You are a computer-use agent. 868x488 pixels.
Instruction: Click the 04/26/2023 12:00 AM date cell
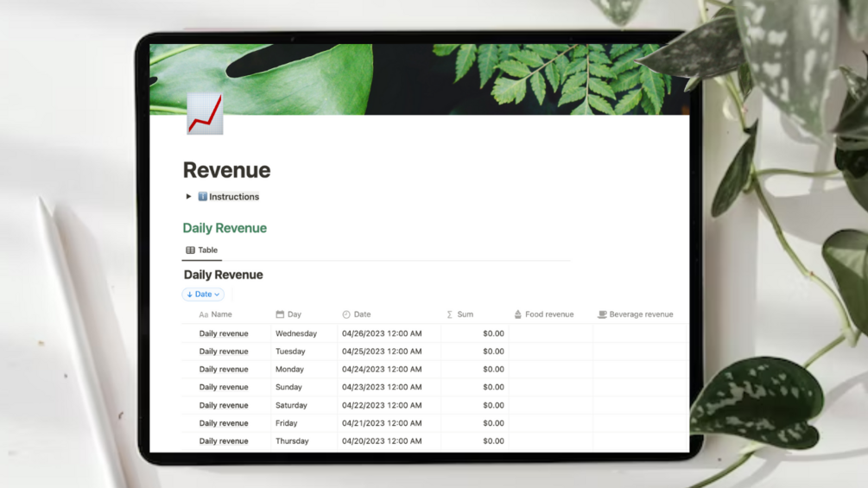[x=390, y=333]
